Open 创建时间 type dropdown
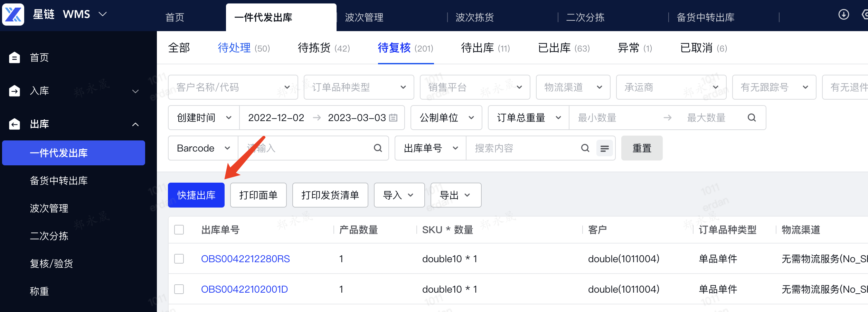 pos(204,118)
